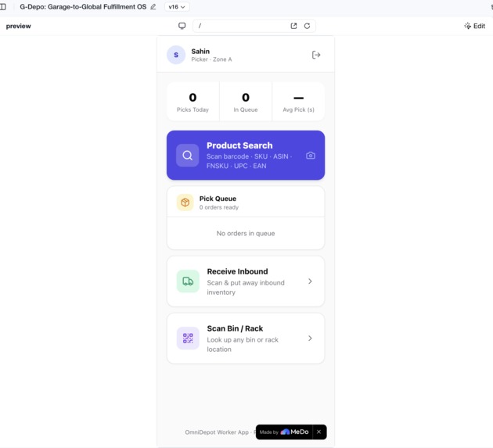
Task: Select the Avg Pick (s) stat card
Action: [x=298, y=102]
